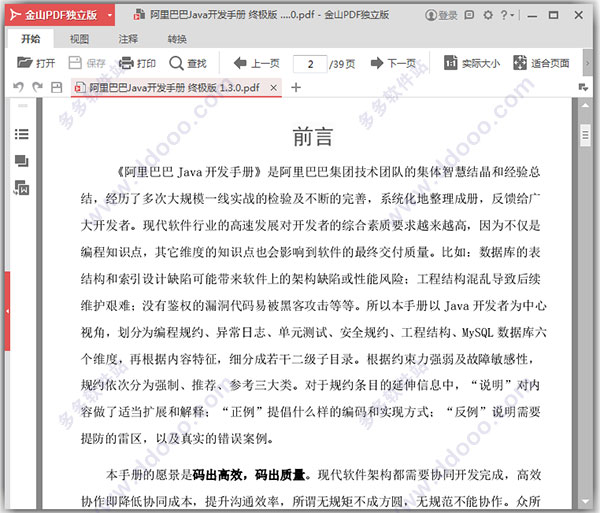
Task: Click the vertical scrollbar thumb
Action: point(585,135)
